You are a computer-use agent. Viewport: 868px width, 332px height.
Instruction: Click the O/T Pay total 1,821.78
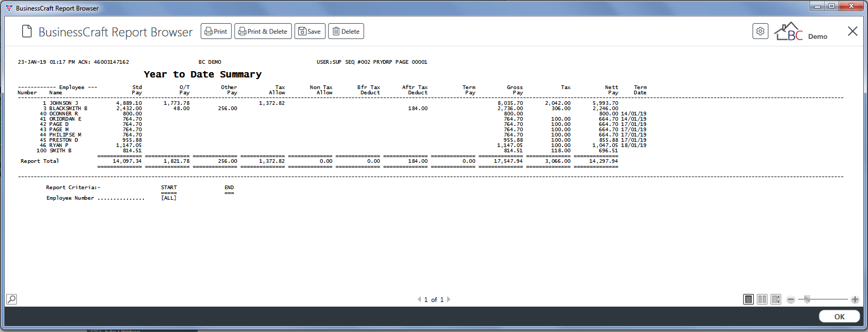click(177, 161)
